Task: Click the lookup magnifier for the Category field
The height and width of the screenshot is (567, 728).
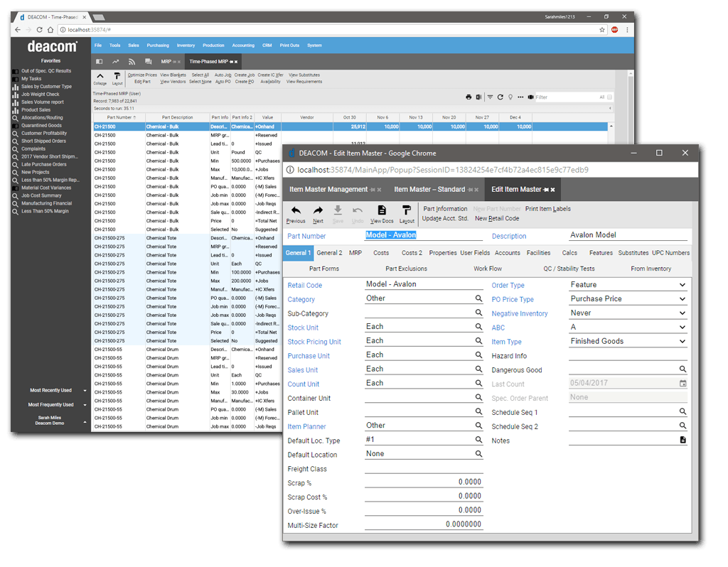Action: (478, 298)
